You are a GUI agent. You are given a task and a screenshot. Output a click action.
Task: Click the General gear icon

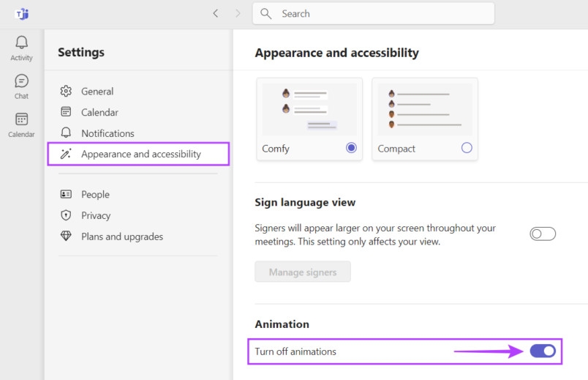(66, 91)
